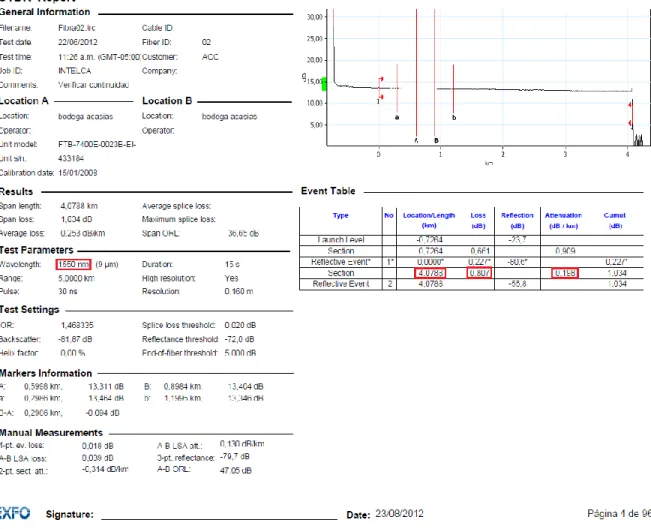Click the Location B heading
Screen dimensions: 651x529
[167, 101]
